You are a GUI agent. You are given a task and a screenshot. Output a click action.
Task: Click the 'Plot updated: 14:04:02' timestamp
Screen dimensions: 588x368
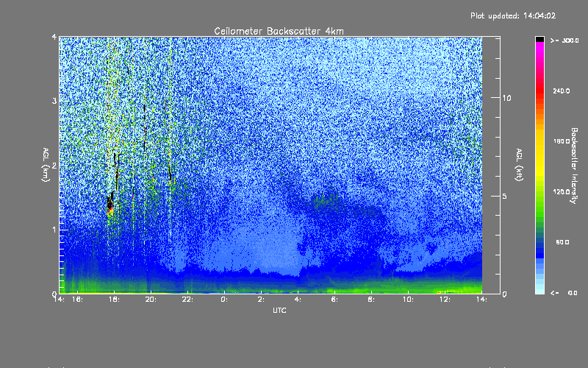[513, 15]
